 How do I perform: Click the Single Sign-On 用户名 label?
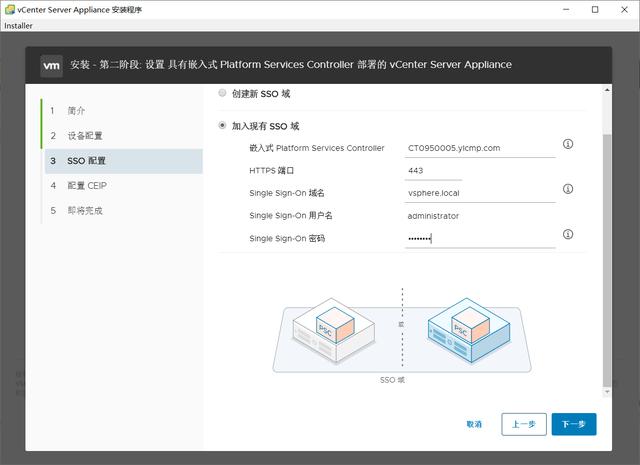291,216
